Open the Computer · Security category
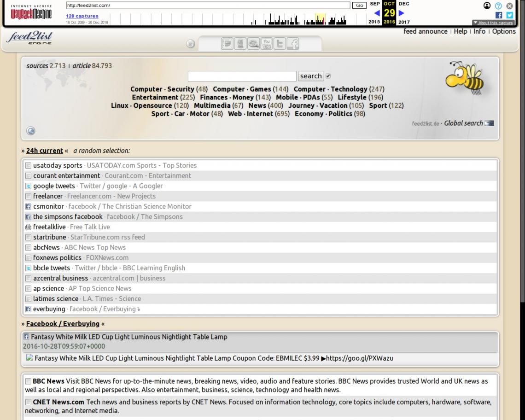Image resolution: width=525 pixels, height=420 pixels. coord(162,89)
